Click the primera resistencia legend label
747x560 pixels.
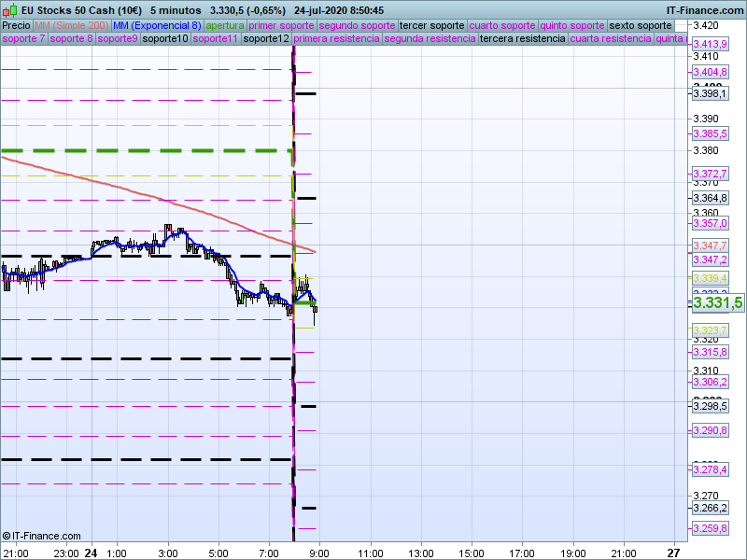click(x=336, y=39)
